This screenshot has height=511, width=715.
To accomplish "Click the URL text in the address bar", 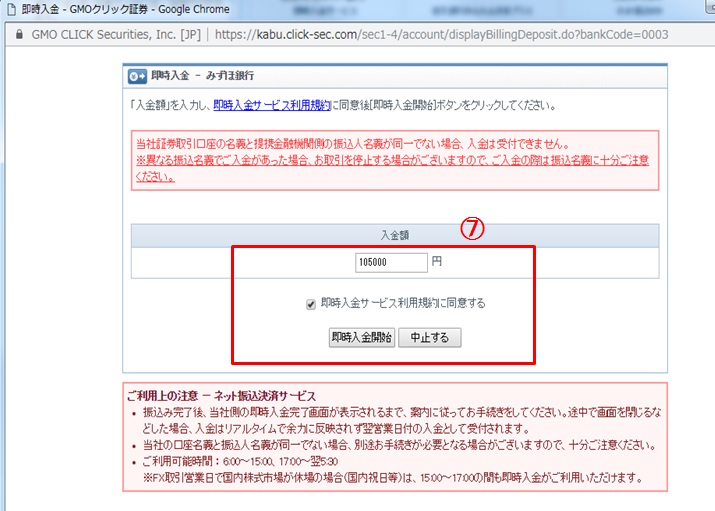I will 441,35.
